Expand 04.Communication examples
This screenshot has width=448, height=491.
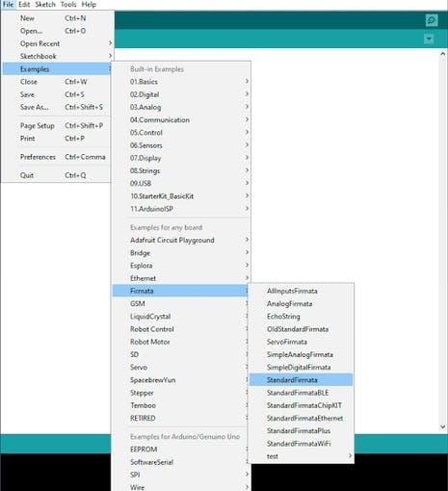[x=181, y=120]
